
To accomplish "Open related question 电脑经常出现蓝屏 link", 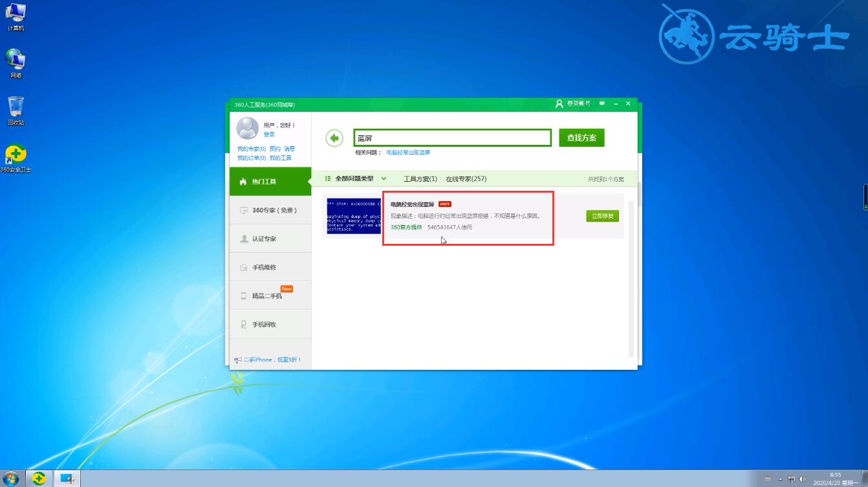I will pos(408,153).
